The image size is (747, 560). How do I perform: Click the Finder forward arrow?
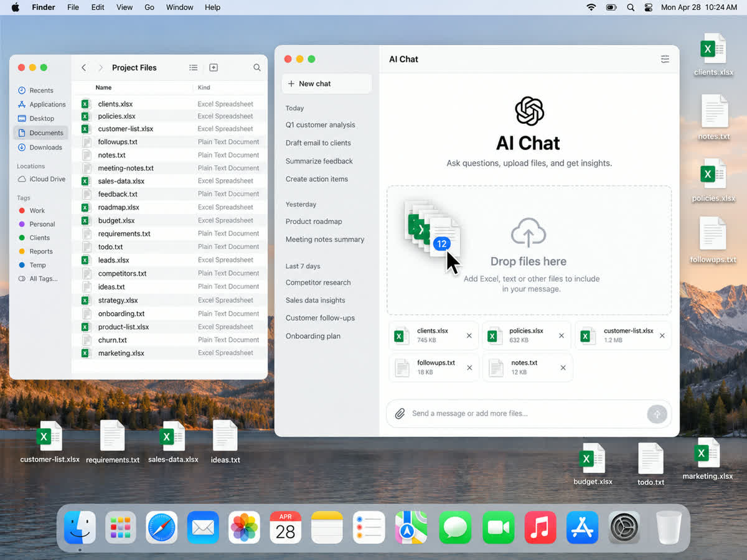100,67
